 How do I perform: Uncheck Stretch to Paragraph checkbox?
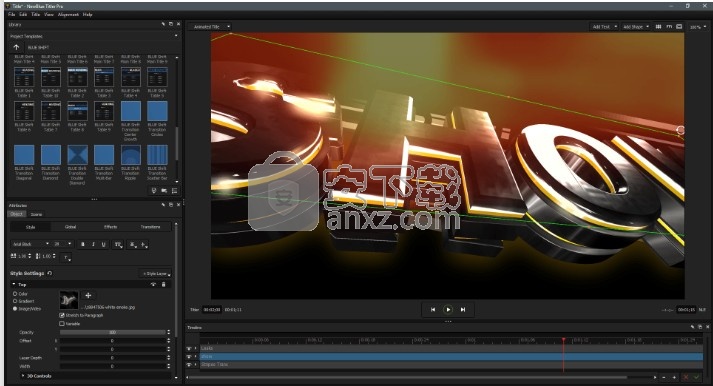coord(62,315)
